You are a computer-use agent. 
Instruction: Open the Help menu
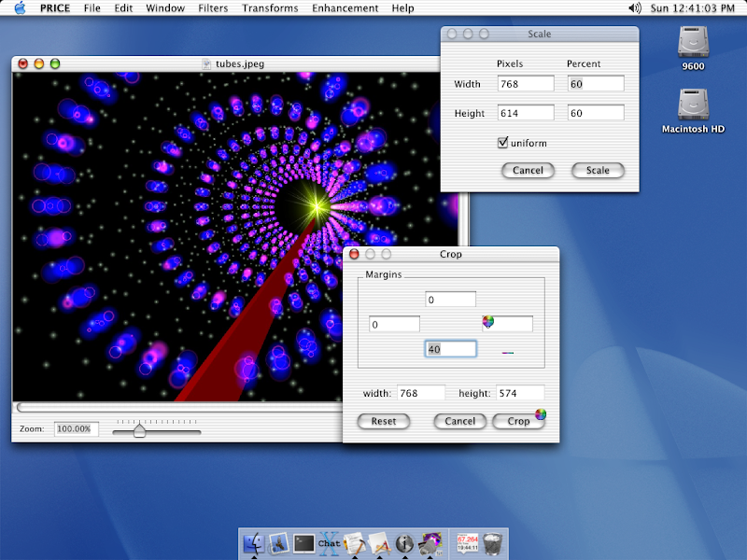click(402, 8)
